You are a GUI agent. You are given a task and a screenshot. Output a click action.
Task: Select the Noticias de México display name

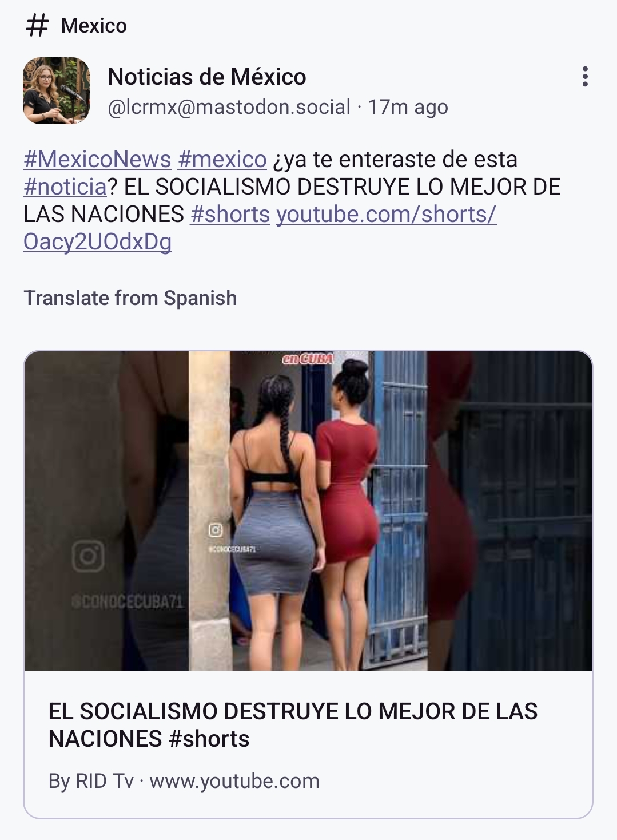pyautogui.click(x=207, y=77)
